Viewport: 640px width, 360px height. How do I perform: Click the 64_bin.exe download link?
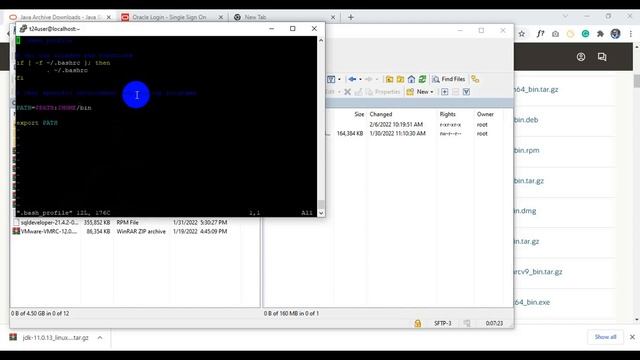[x=532, y=302]
